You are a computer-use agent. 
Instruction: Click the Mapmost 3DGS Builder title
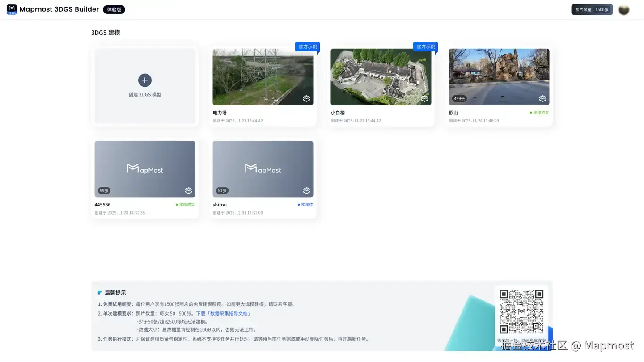(59, 9)
